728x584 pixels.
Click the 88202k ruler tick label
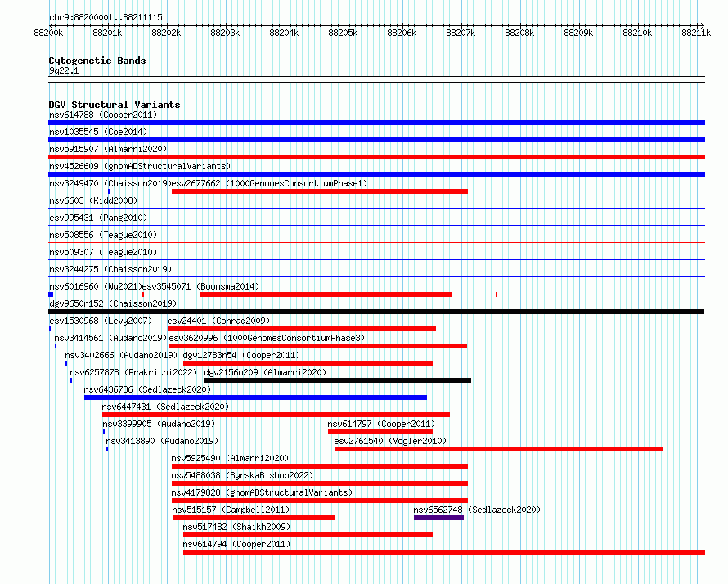click(x=166, y=33)
